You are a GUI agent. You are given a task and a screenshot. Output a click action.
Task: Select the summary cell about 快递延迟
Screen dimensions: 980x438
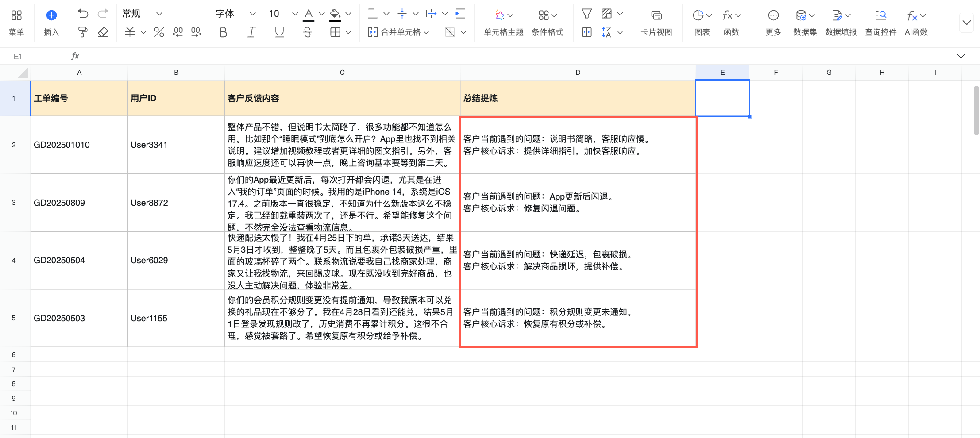578,261
